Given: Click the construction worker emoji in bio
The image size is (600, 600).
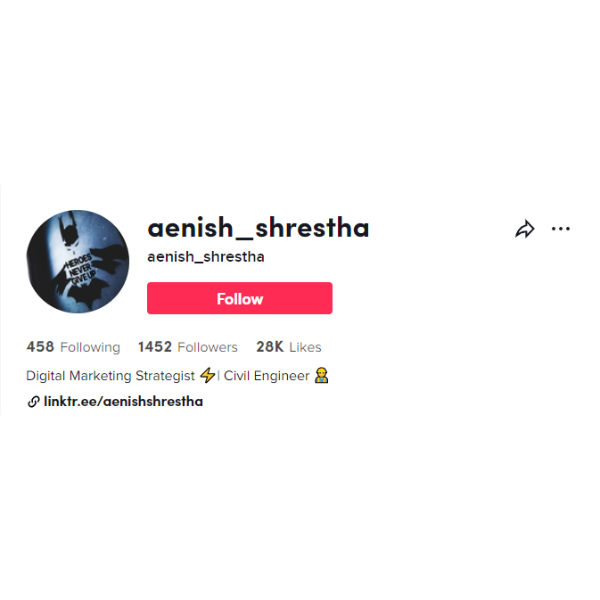Looking at the screenshot, I should [x=321, y=375].
